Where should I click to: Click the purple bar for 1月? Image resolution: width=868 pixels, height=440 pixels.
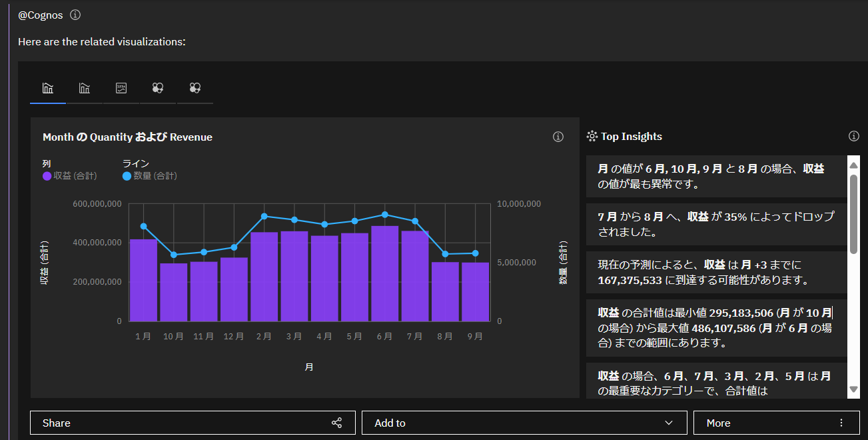[x=143, y=280]
